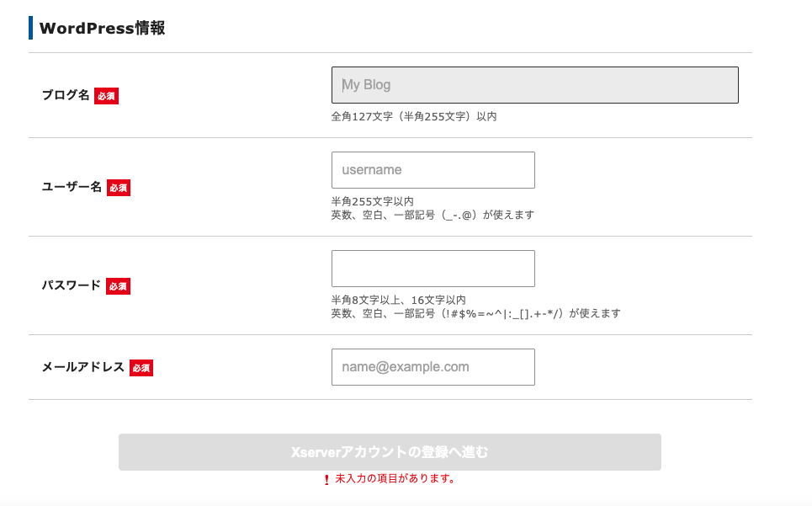Select the red 必須 badge beside ブログ名
Screen dimensions: 812x506
106,96
